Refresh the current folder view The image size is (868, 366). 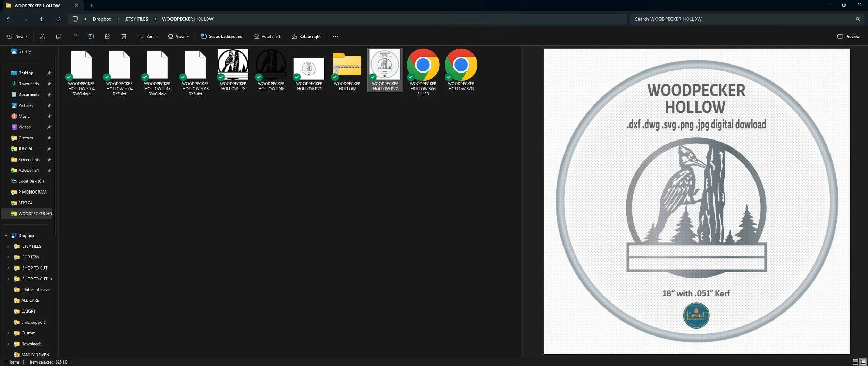point(58,19)
